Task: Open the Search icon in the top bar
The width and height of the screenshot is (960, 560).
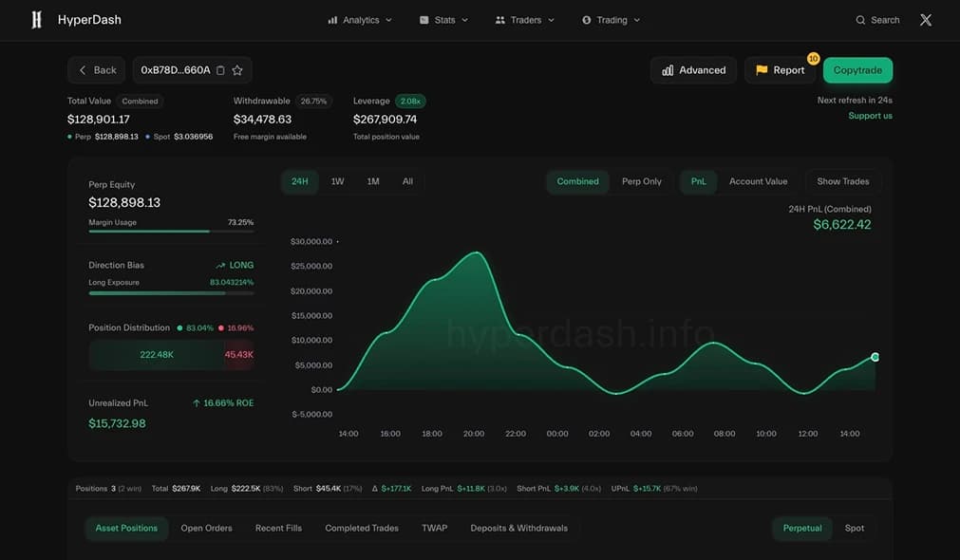Action: [x=859, y=19]
